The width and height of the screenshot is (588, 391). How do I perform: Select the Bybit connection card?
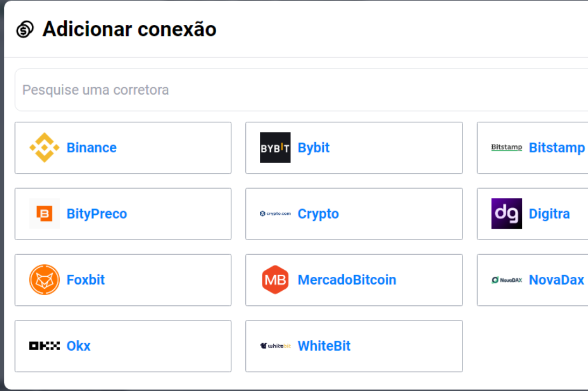coord(354,148)
